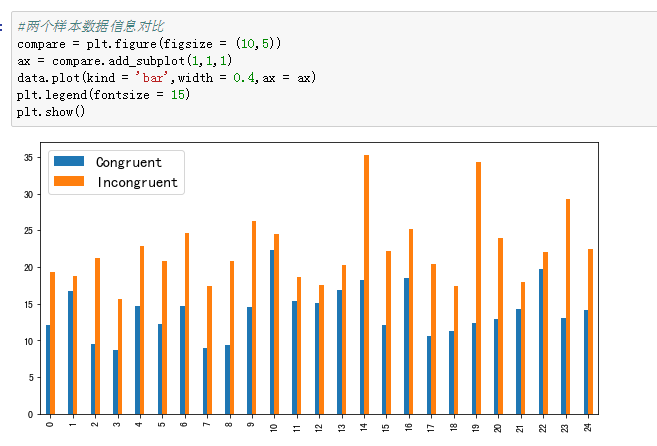Place cursor on plt.show() line
Viewport: 657px width, 446px height.
[51, 112]
